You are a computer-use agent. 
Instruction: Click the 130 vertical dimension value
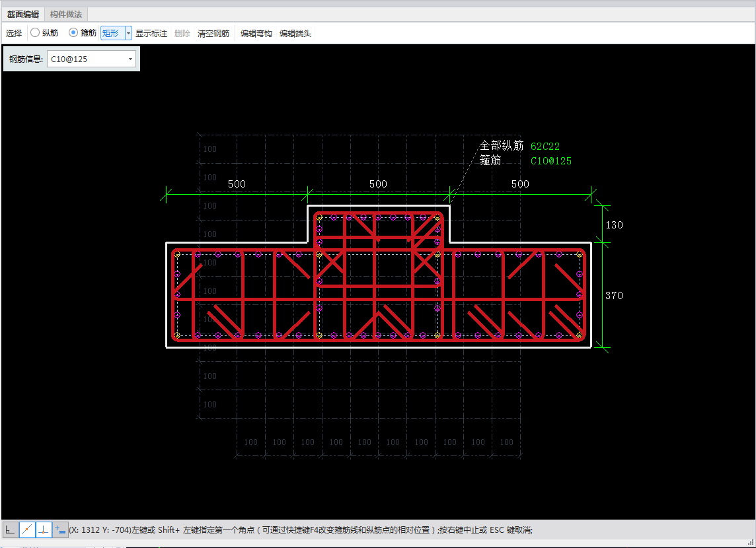615,225
